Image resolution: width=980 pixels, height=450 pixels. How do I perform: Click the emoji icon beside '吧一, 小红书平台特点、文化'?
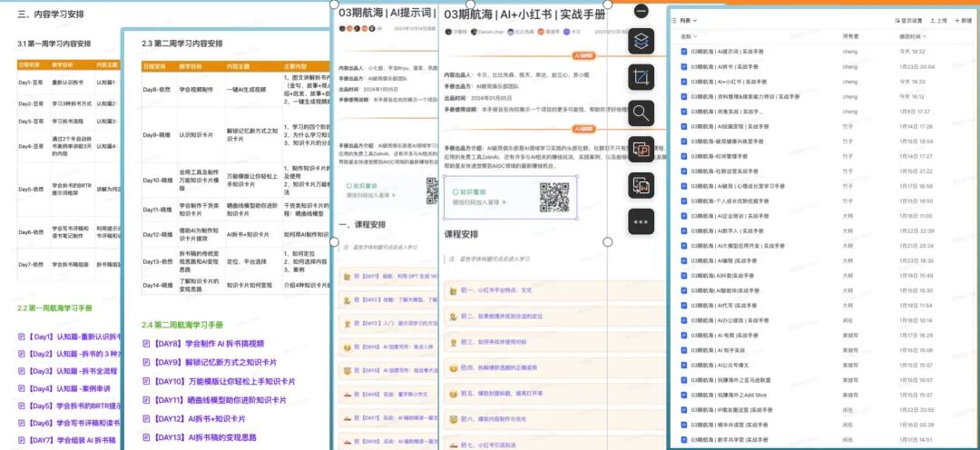[x=453, y=290]
